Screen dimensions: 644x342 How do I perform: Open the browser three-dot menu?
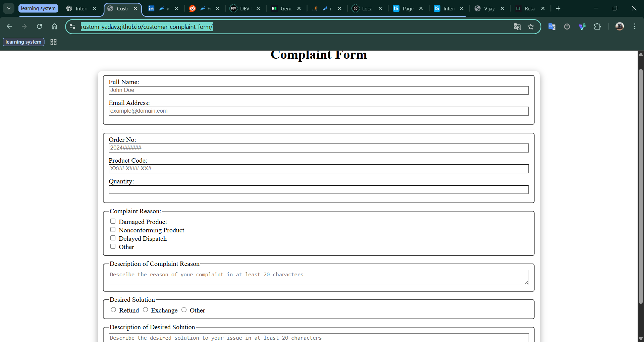click(635, 26)
